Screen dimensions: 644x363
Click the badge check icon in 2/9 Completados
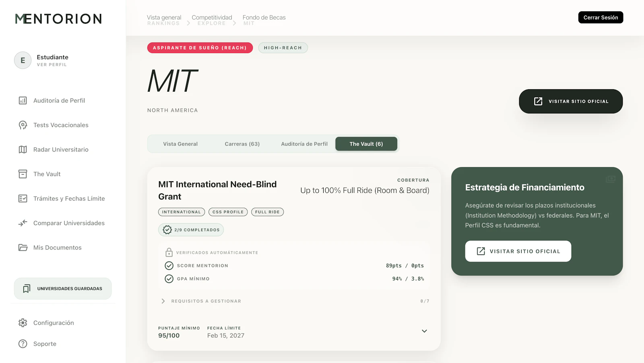167,230
